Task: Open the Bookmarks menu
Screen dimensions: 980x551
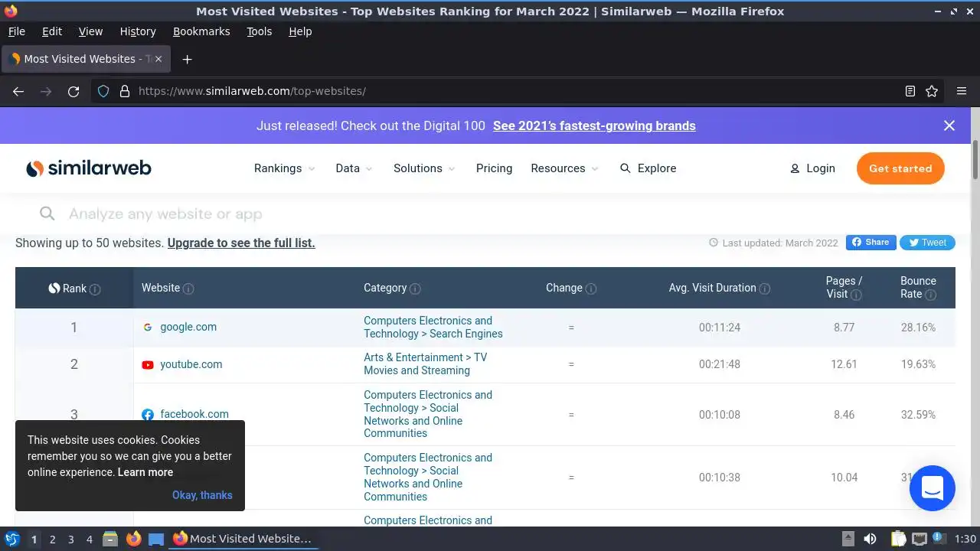Action: (x=201, y=31)
